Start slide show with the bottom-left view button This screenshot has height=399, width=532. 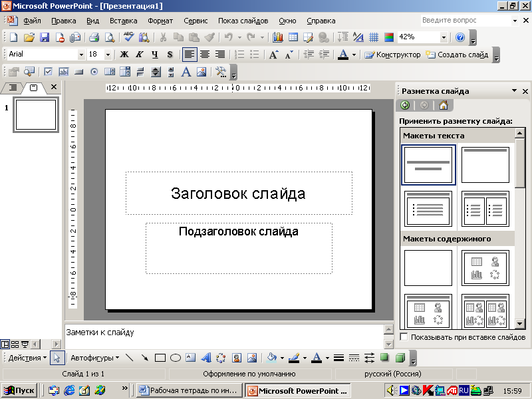point(25,344)
